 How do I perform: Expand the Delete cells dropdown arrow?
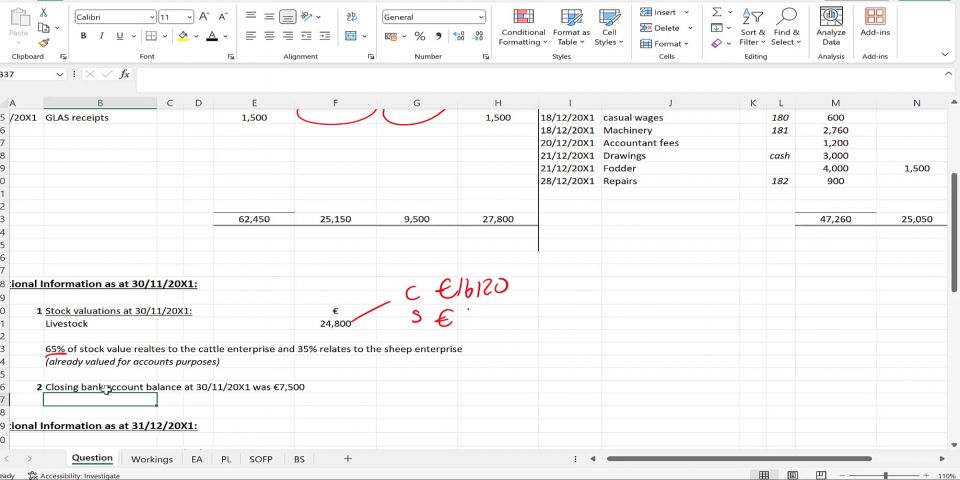(x=690, y=28)
